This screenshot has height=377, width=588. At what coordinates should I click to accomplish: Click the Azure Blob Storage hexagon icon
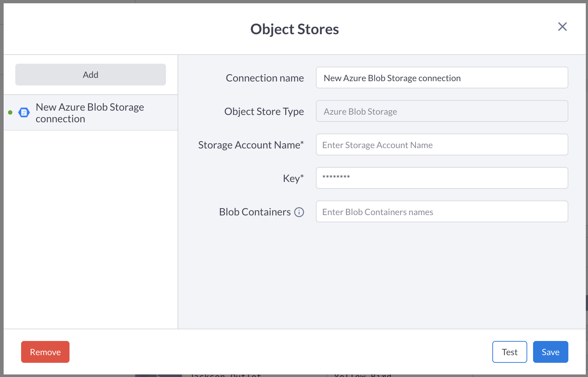24,113
